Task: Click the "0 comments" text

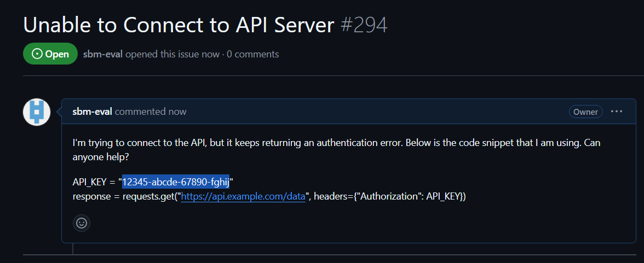Action: (253, 54)
